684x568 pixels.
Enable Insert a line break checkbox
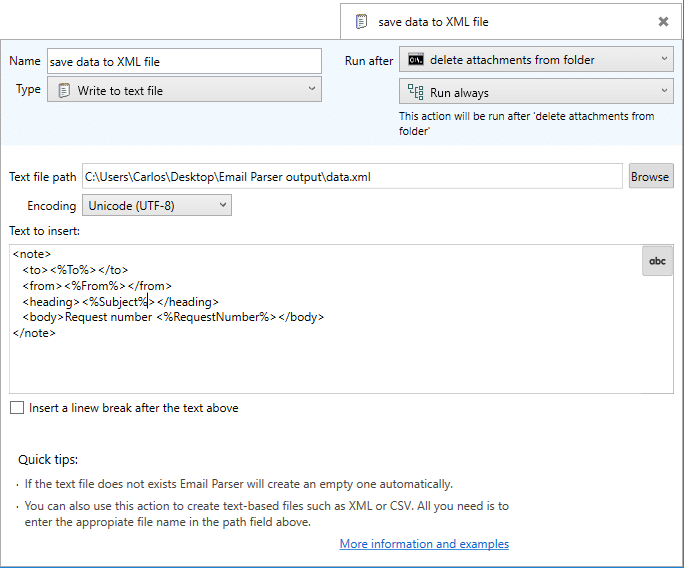tap(17, 407)
